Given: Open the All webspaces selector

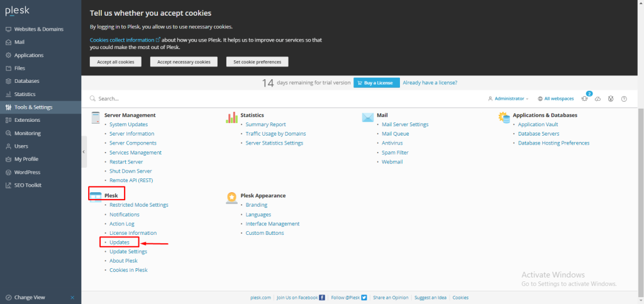Looking at the screenshot, I should tap(556, 99).
